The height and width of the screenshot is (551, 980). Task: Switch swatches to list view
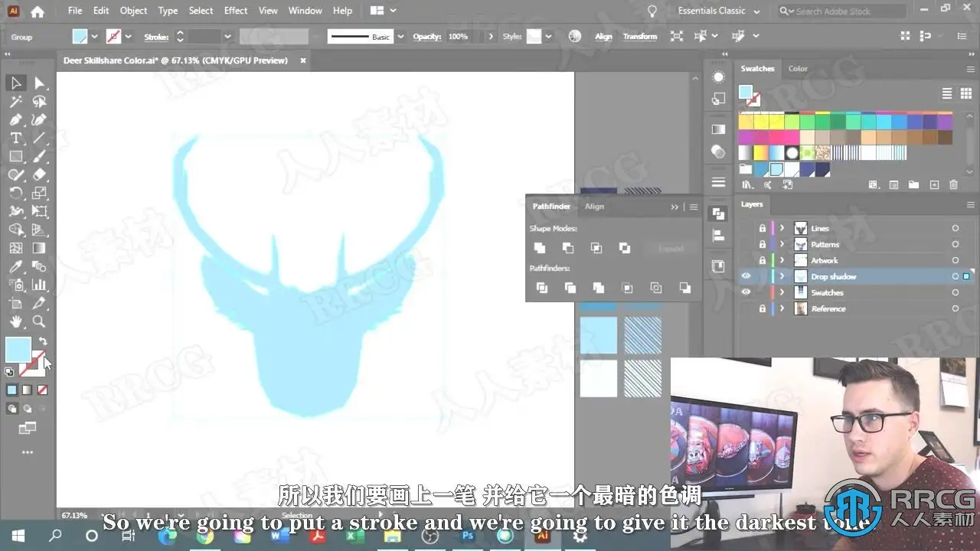(947, 93)
